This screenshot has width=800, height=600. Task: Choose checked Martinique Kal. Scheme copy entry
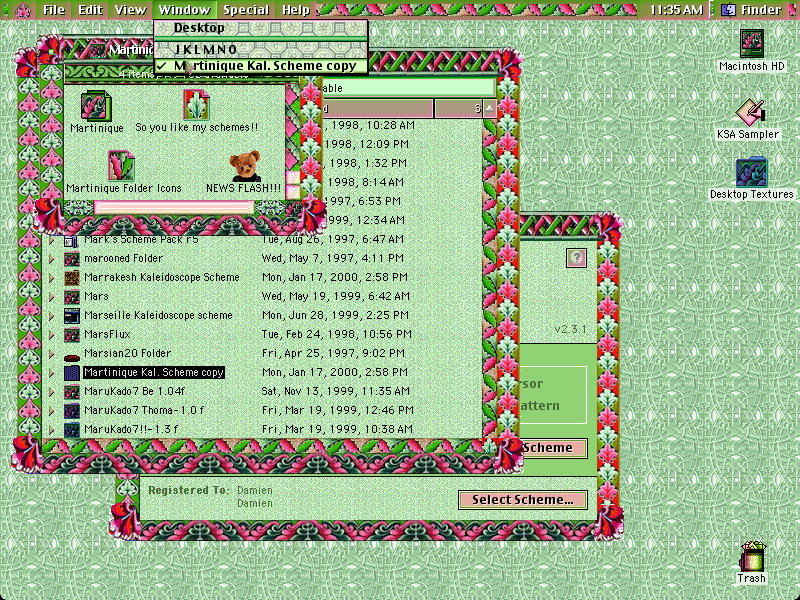point(261,66)
